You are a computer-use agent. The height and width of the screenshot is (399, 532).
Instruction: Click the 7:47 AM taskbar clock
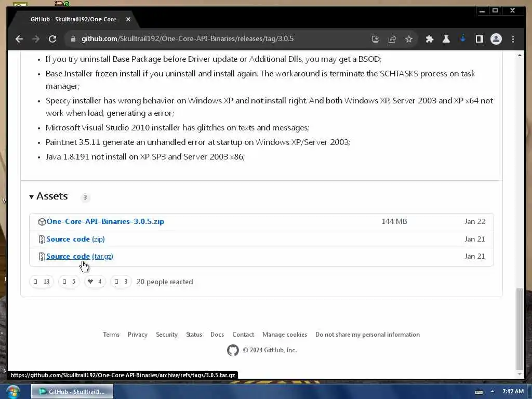(513, 392)
